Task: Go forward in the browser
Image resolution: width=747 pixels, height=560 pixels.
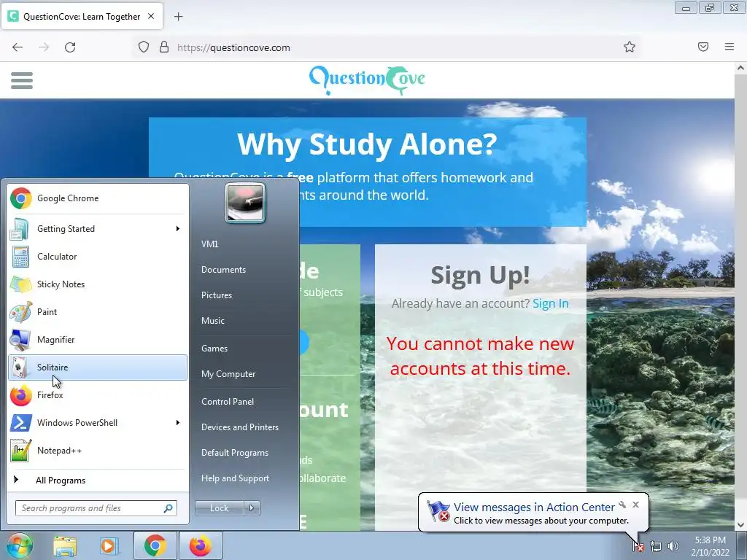Action: click(x=44, y=47)
